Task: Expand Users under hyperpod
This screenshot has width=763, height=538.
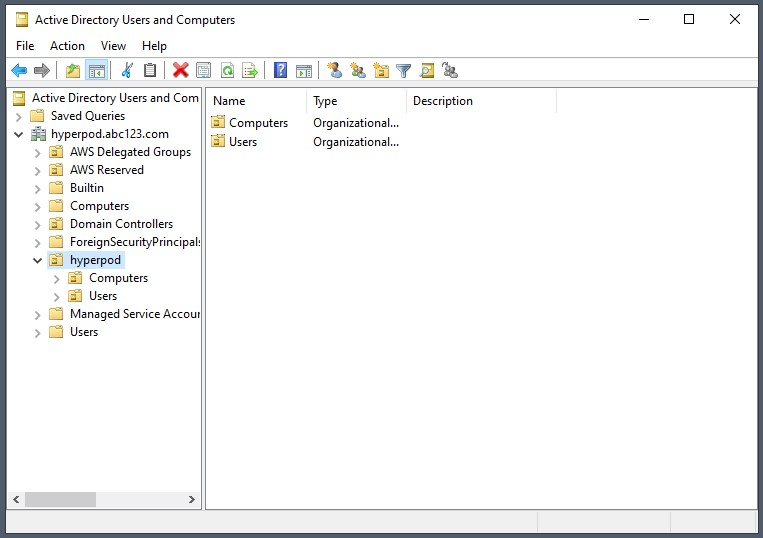Action: pyautogui.click(x=56, y=297)
